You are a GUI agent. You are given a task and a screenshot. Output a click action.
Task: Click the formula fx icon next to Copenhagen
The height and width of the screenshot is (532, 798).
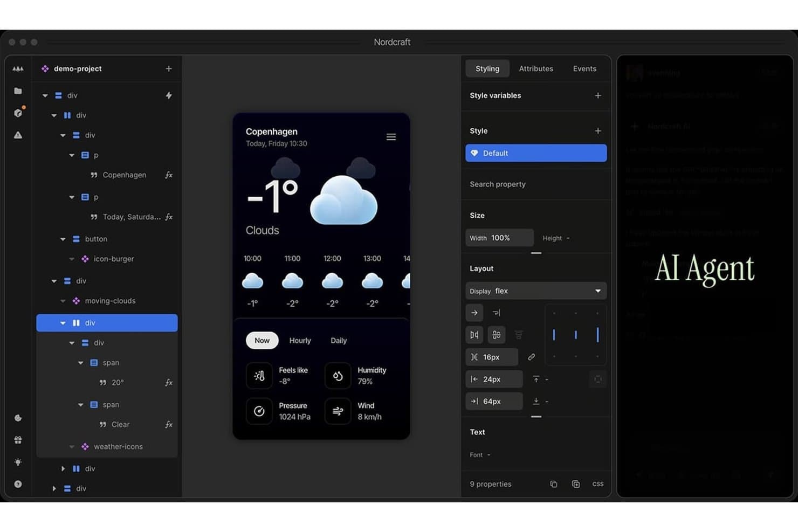(169, 175)
